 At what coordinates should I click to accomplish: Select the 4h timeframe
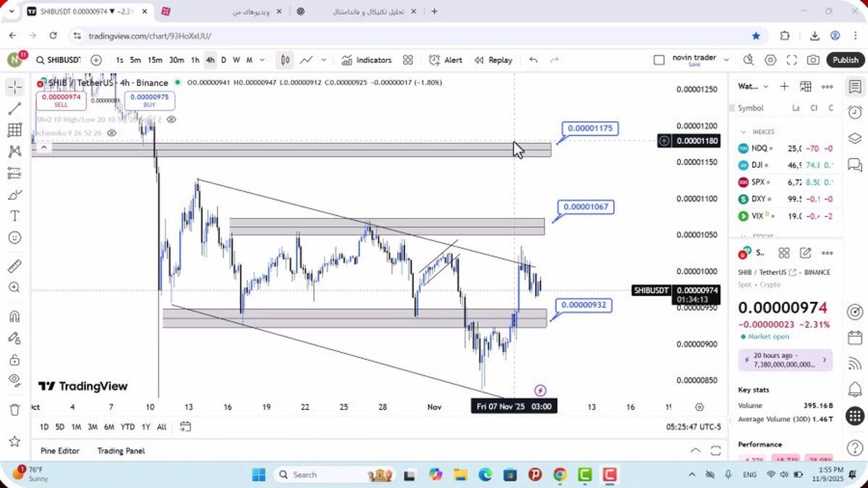pyautogui.click(x=210, y=60)
